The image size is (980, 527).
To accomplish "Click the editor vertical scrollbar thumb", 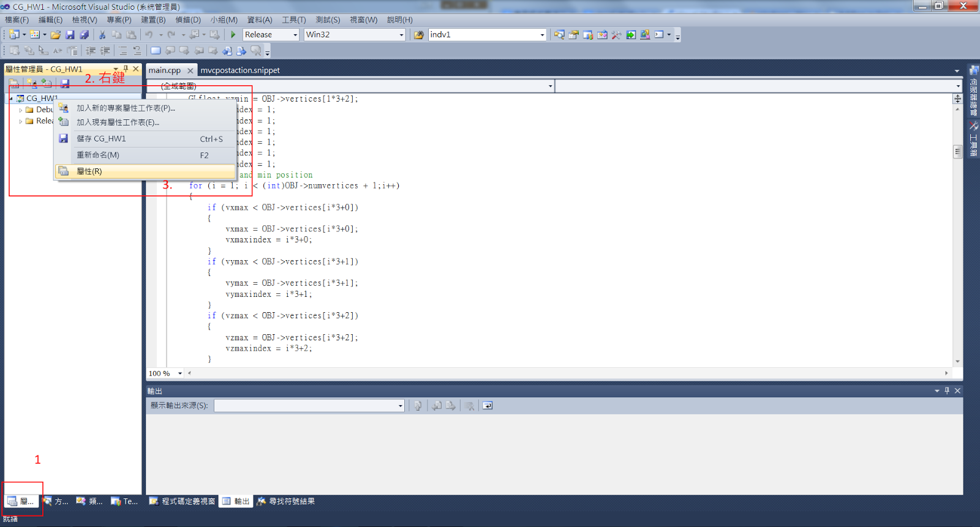I will [x=957, y=152].
